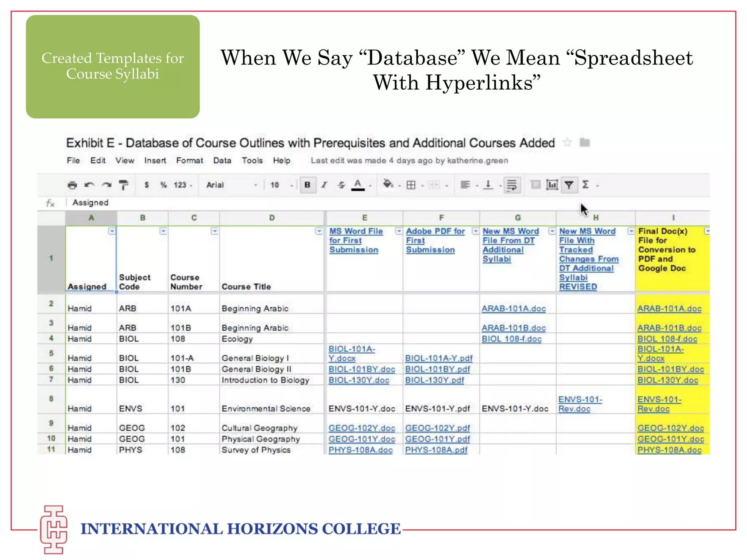This screenshot has height=560, width=747.
Task: Click the Insert comment icon
Action: (x=535, y=184)
